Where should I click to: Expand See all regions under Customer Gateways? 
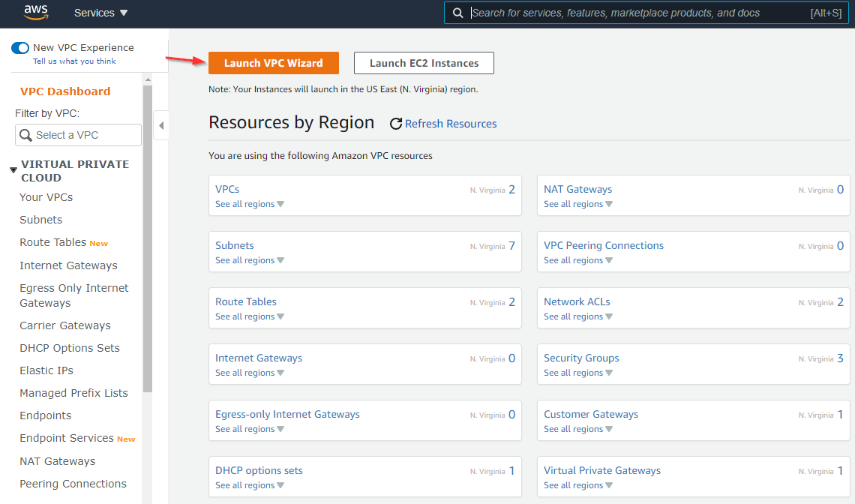tap(578, 429)
